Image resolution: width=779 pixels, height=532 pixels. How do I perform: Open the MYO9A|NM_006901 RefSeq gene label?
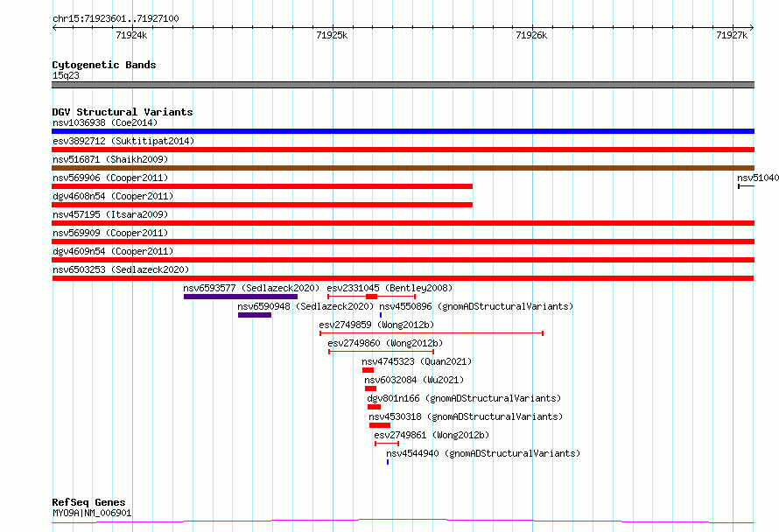[92, 513]
